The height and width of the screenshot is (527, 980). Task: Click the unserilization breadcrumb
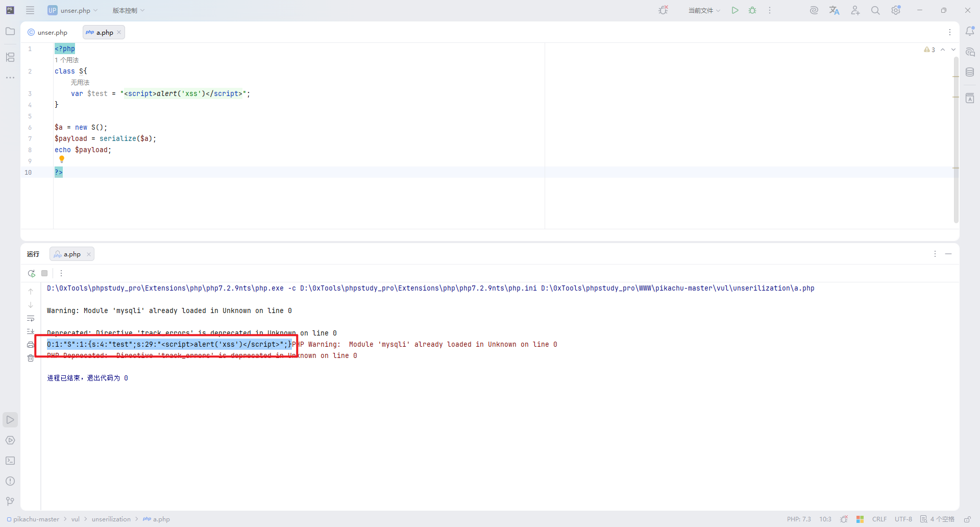[x=111, y=519]
